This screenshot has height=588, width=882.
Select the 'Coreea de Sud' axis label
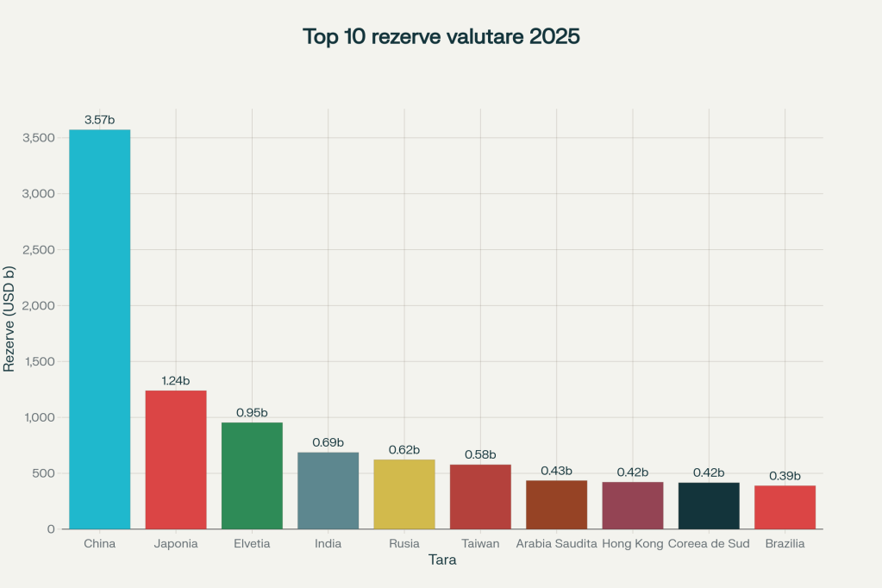[709, 543]
